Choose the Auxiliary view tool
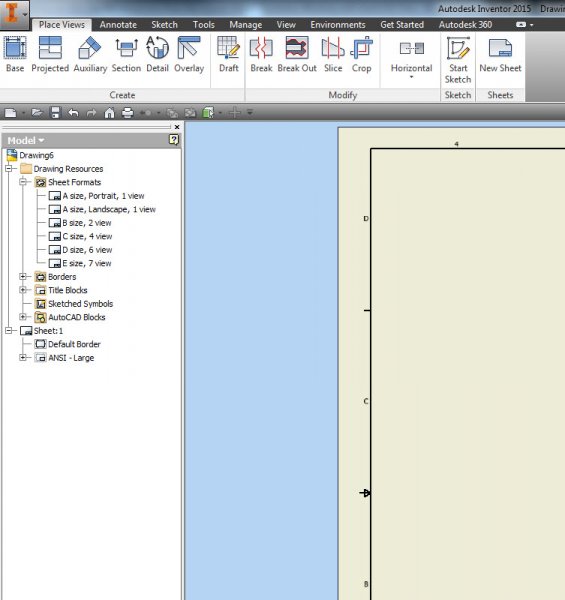The width and height of the screenshot is (565, 600). click(x=90, y=54)
